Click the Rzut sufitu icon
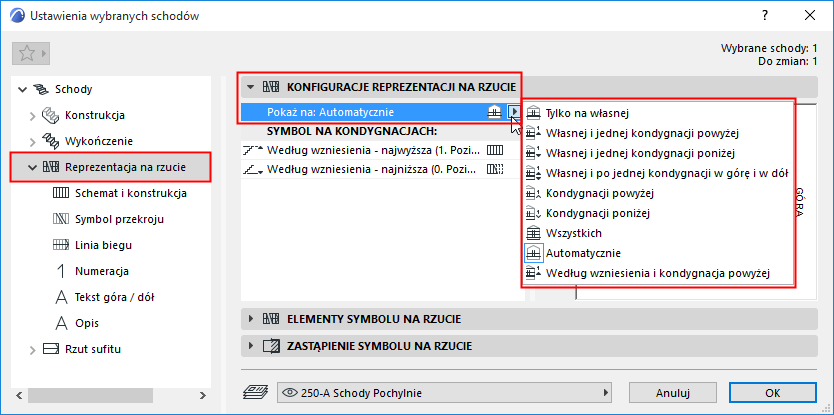Image resolution: width=834 pixels, height=415 pixels. coord(51,350)
